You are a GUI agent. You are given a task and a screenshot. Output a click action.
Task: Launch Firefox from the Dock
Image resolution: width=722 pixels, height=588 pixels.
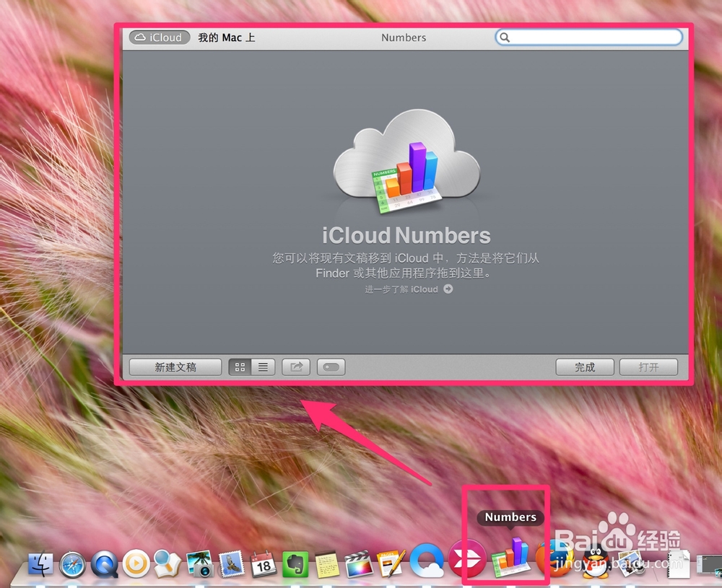click(554, 559)
